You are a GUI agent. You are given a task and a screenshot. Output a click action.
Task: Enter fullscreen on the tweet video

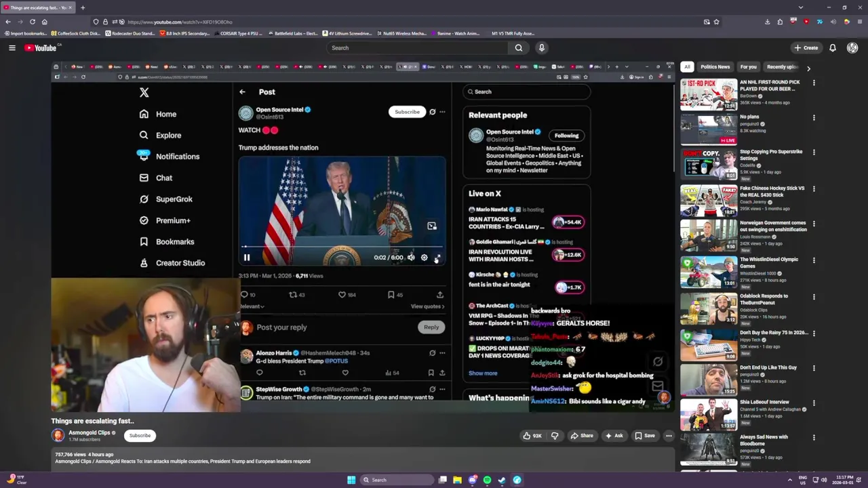click(437, 258)
